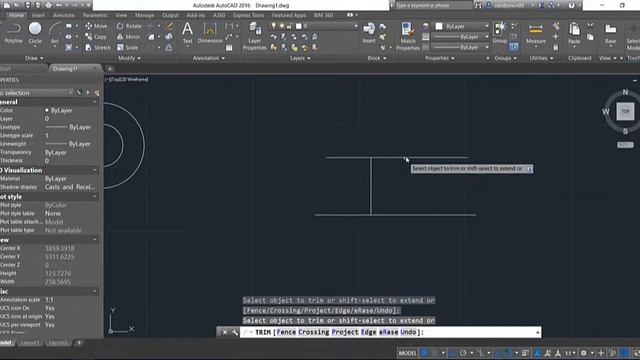This screenshot has width=640, height=360.
Task: Choose the Fence option in command line
Action: [286, 332]
